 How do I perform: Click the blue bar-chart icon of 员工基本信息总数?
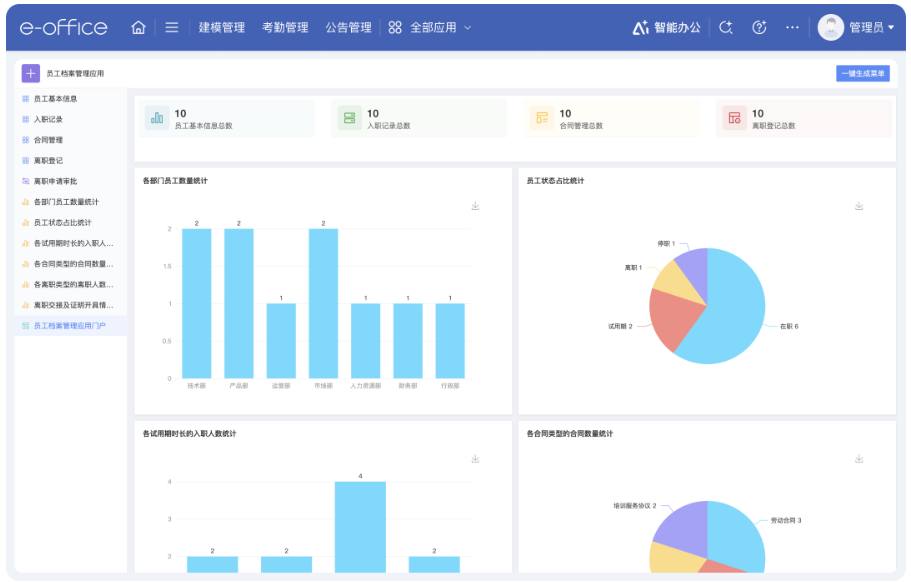pyautogui.click(x=157, y=118)
